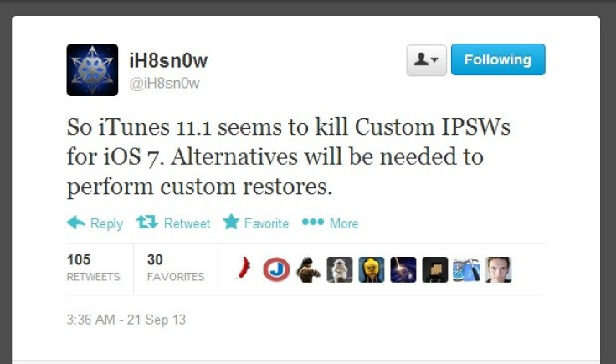Click the white monkey avatar

pos(340,269)
